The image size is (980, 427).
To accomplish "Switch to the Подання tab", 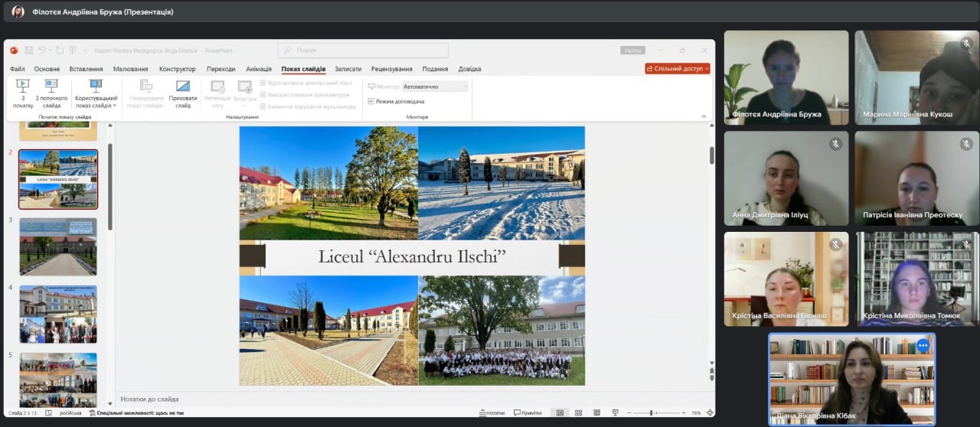I will [x=435, y=69].
